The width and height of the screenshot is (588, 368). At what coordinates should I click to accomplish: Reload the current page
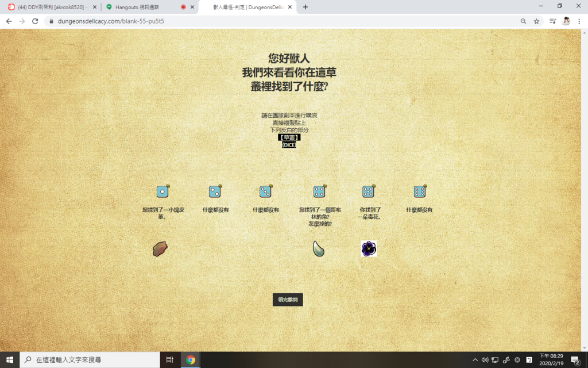point(35,21)
